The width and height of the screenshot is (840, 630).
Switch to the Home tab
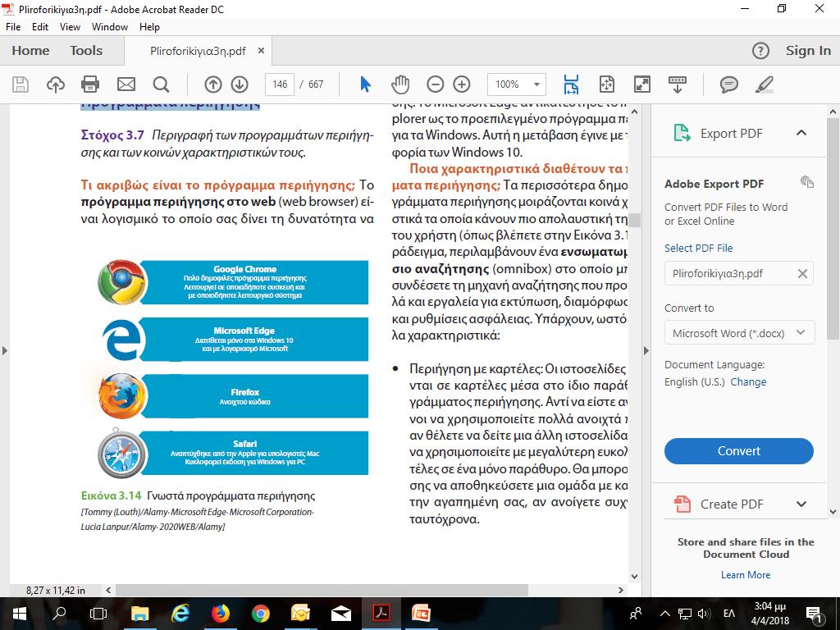pos(30,50)
